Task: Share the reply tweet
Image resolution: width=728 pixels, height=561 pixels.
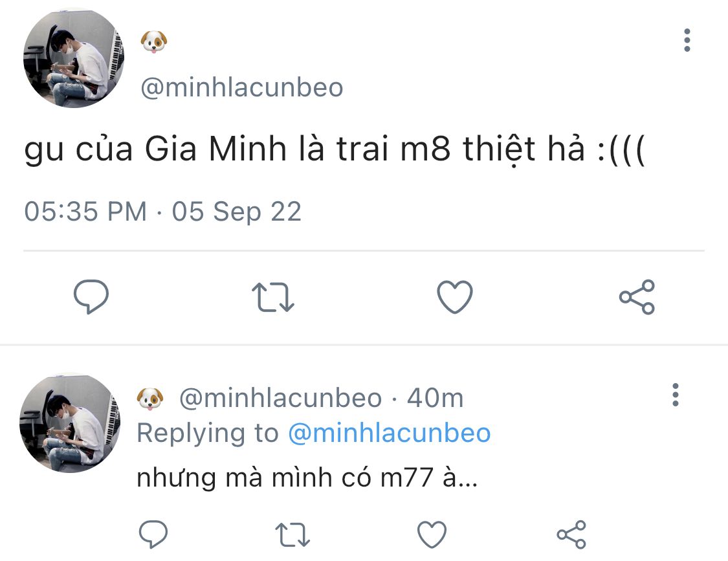Action: [571, 534]
